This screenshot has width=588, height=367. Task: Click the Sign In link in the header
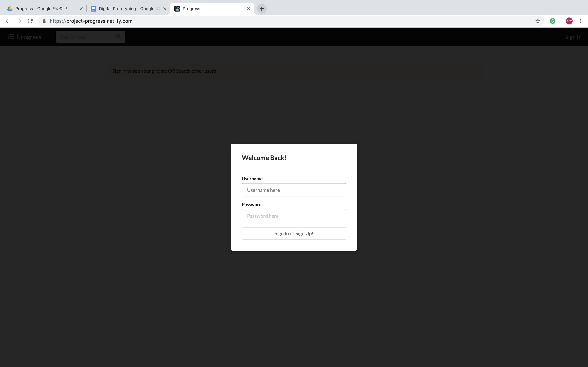[x=573, y=37]
